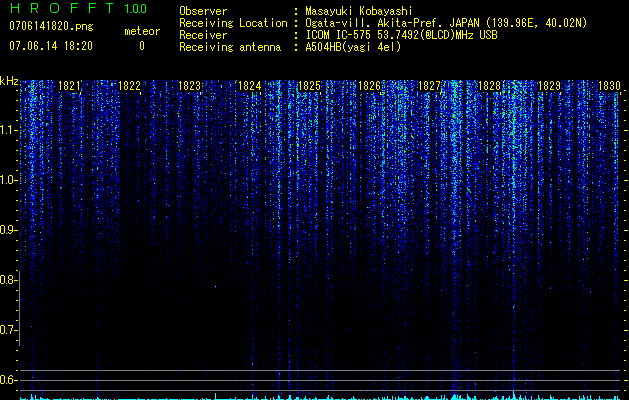Screen dimensions: 629x400
Task: Click the ICOM IC-575 receiver details
Action: 401,35
